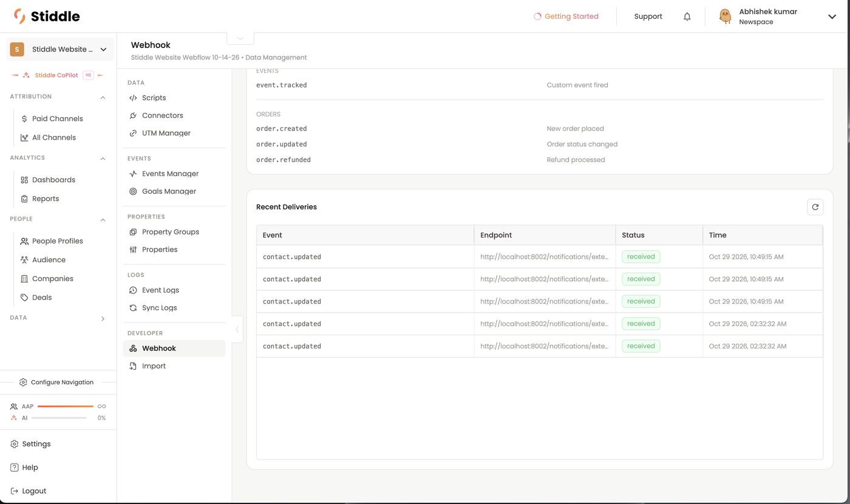Open the notifications bell
The height and width of the screenshot is (504, 850).
687,16
